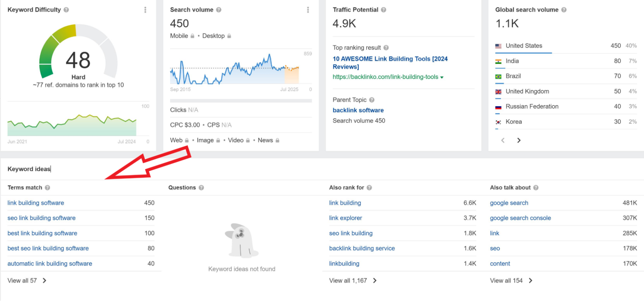Open Search volume three-dot menu
The width and height of the screenshot is (644, 301).
308,10
